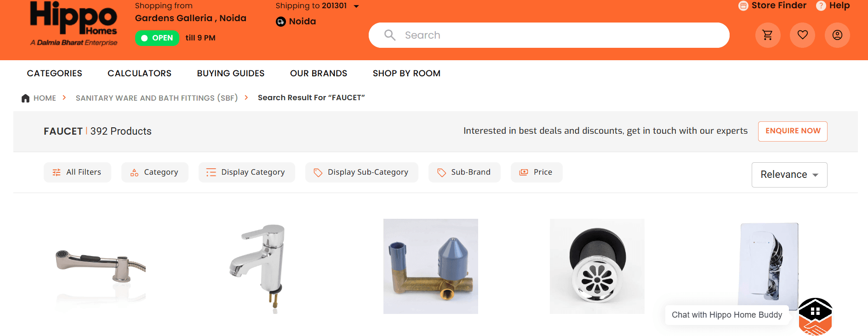Expand the Relevance sort dropdown
868x336 pixels.
click(789, 175)
